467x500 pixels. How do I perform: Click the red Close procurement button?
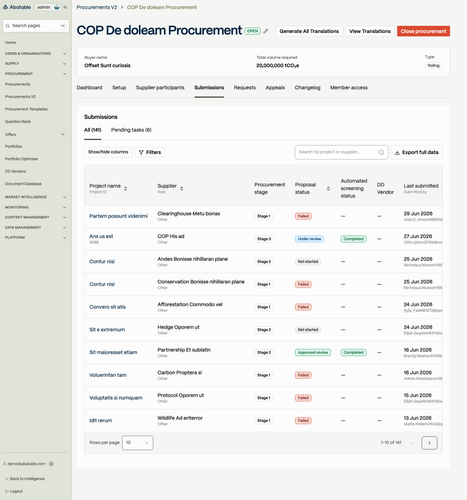(423, 31)
